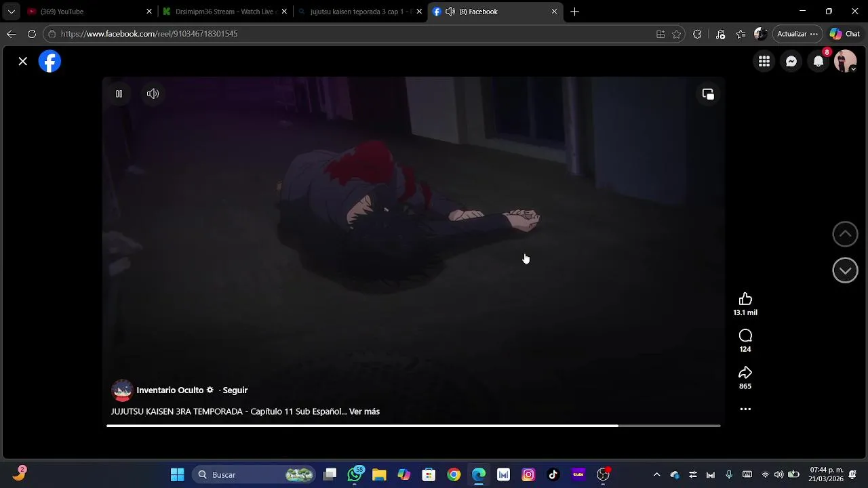Open the Windows Start menu

click(x=178, y=474)
